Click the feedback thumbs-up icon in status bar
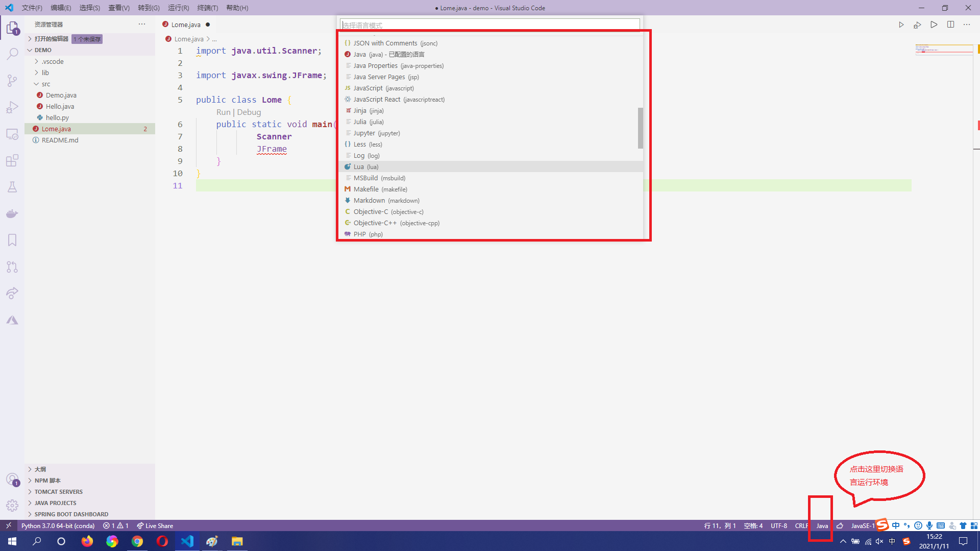 point(840,525)
